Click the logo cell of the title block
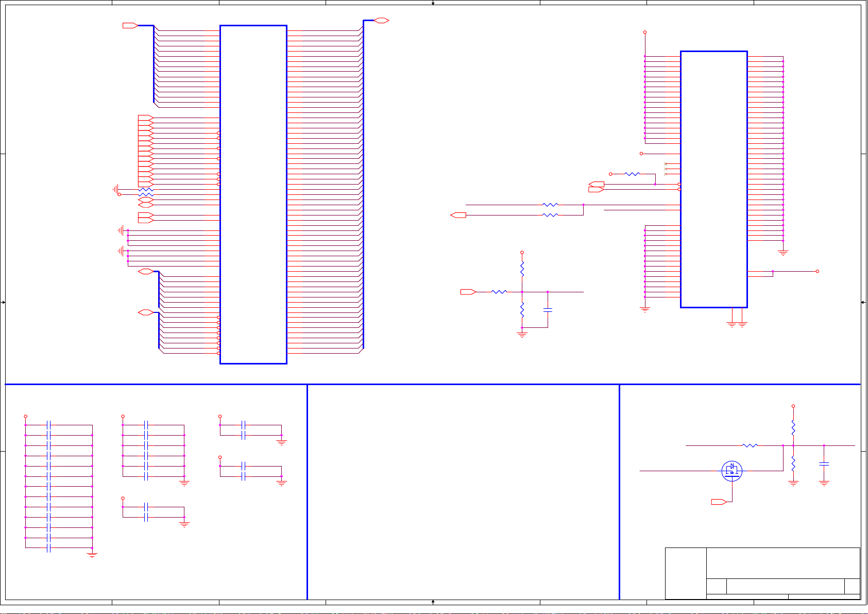Viewport: 868px width, 614px height. pyautogui.click(x=686, y=573)
